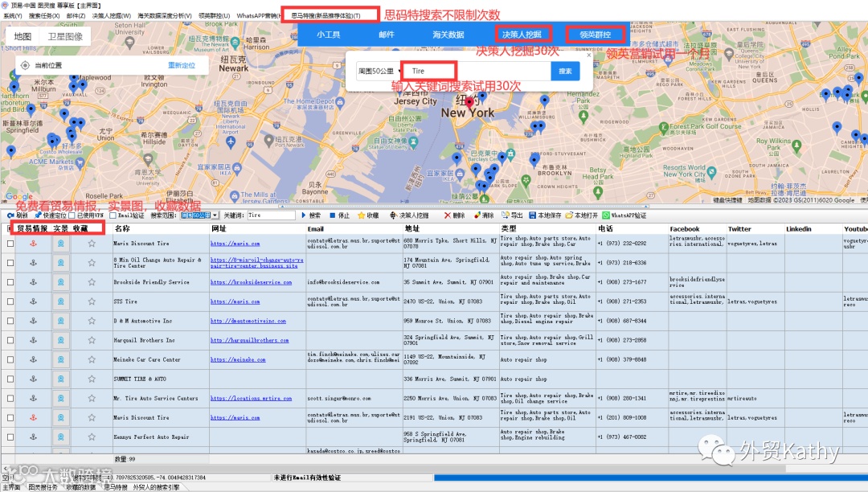Open trade info anchor for Brookside Friendly Service

point(33,282)
